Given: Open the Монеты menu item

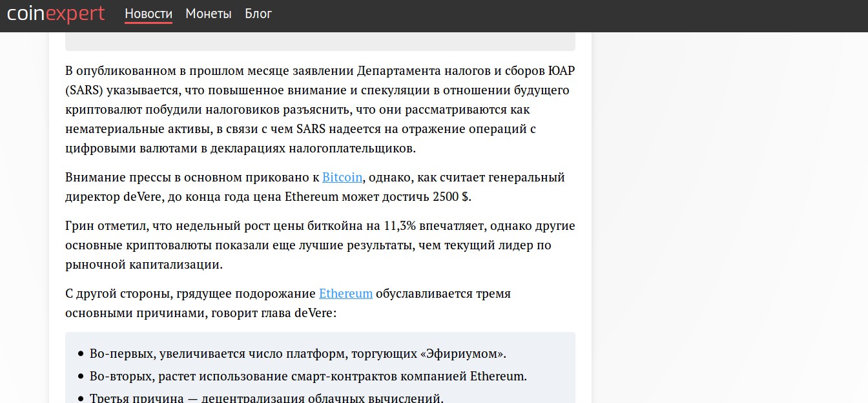Looking at the screenshot, I should (x=209, y=14).
